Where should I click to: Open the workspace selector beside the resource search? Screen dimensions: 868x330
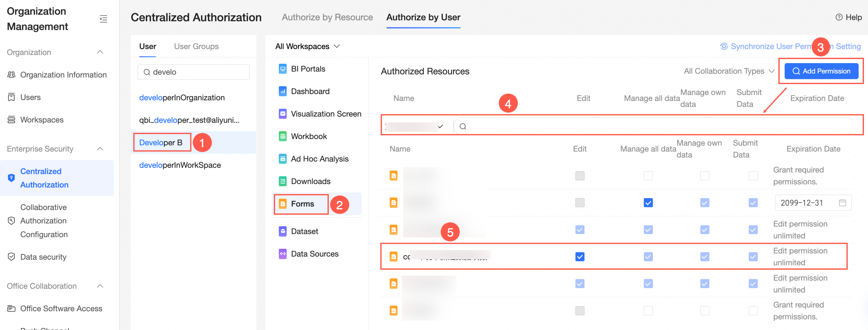click(415, 126)
